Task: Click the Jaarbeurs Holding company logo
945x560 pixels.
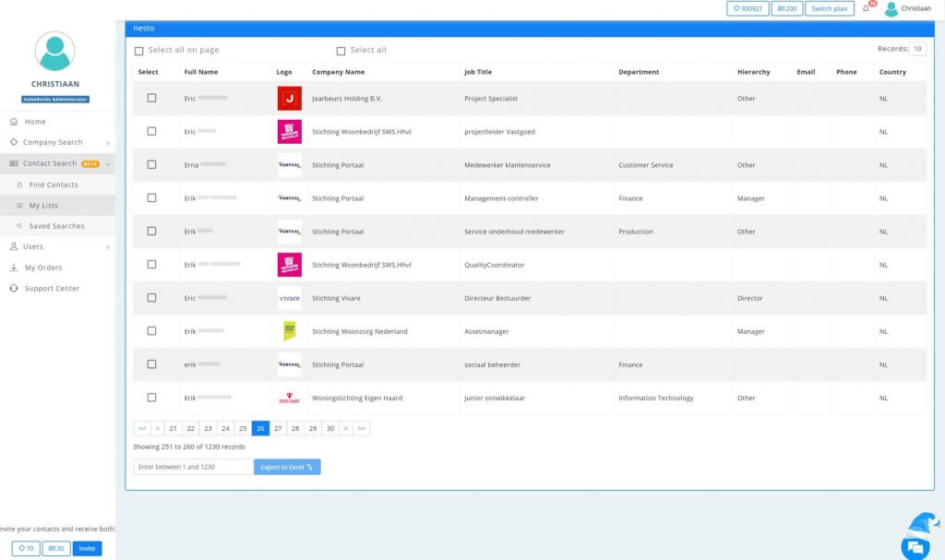Action: [289, 99]
